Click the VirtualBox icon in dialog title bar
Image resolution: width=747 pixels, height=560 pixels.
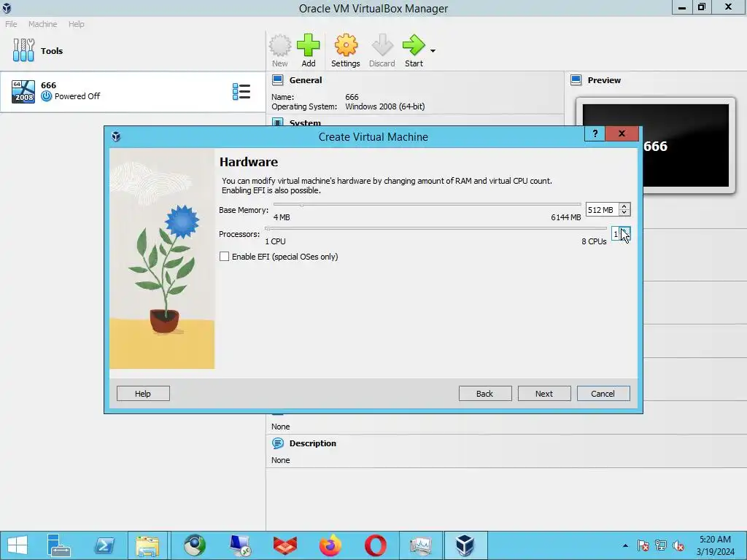point(116,136)
